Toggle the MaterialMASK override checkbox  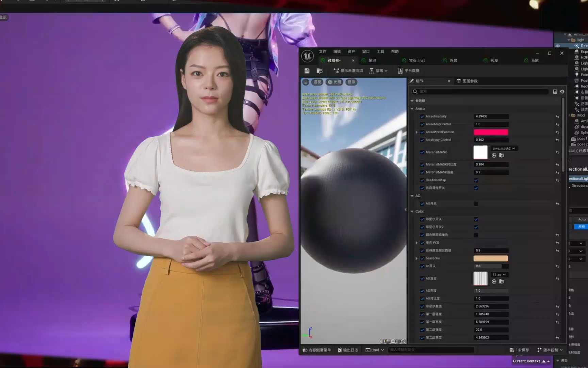point(422,152)
